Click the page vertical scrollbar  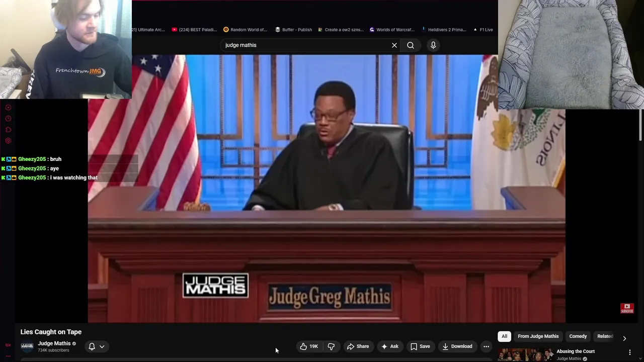tap(641, 126)
